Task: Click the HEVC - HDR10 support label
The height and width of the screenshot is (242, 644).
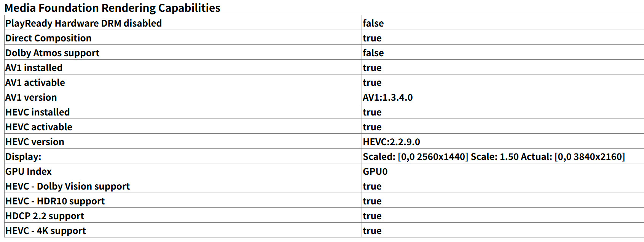Action: (55, 201)
